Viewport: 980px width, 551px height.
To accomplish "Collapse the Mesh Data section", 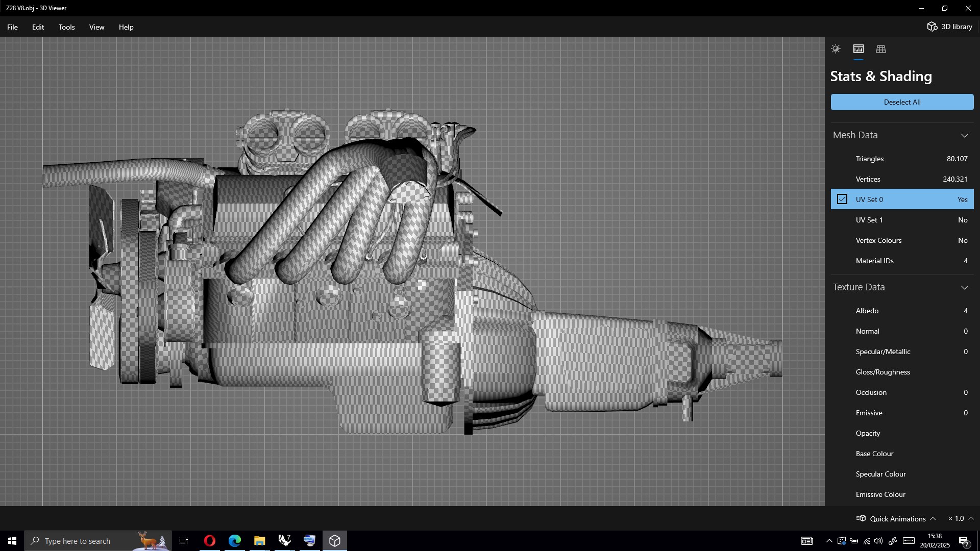I will [964, 135].
